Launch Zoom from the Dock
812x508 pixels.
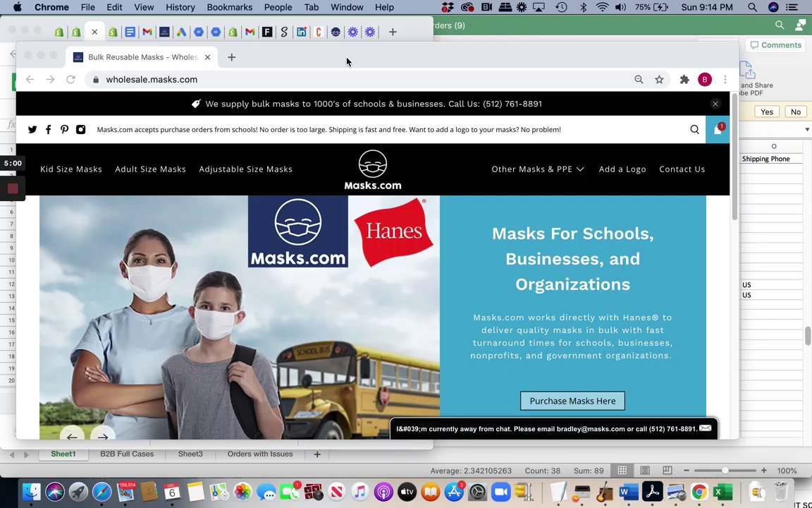pyautogui.click(x=500, y=492)
